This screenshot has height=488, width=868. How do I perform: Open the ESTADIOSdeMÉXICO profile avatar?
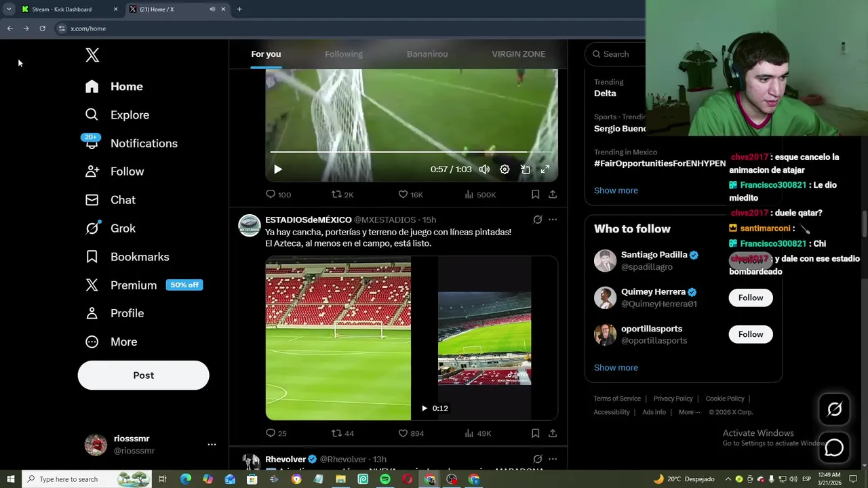[x=250, y=226]
